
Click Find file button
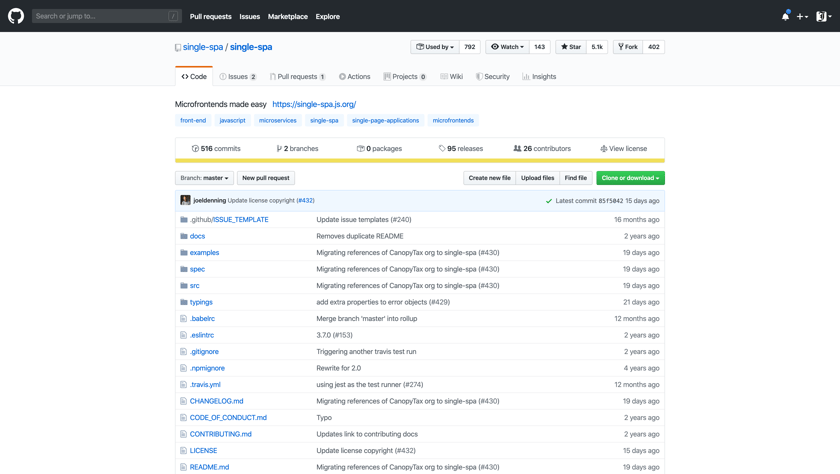coord(575,178)
